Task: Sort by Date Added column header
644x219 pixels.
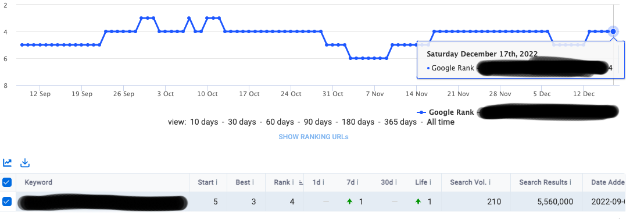Action: [609, 182]
